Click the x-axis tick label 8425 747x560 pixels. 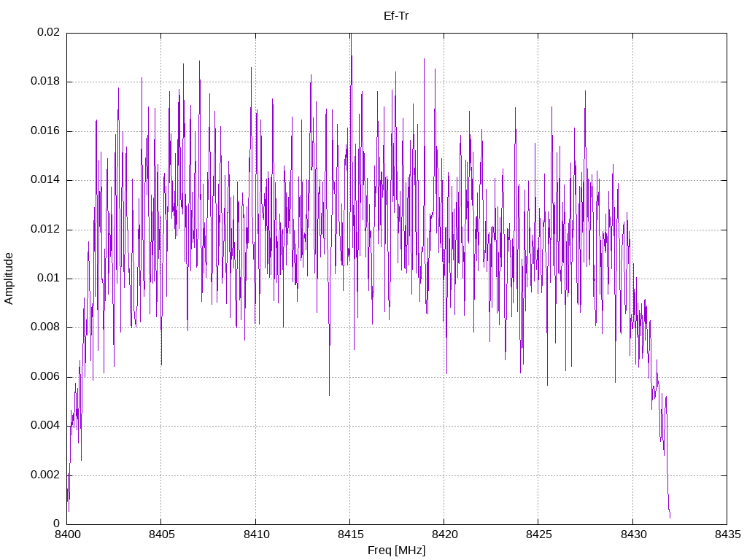click(539, 534)
